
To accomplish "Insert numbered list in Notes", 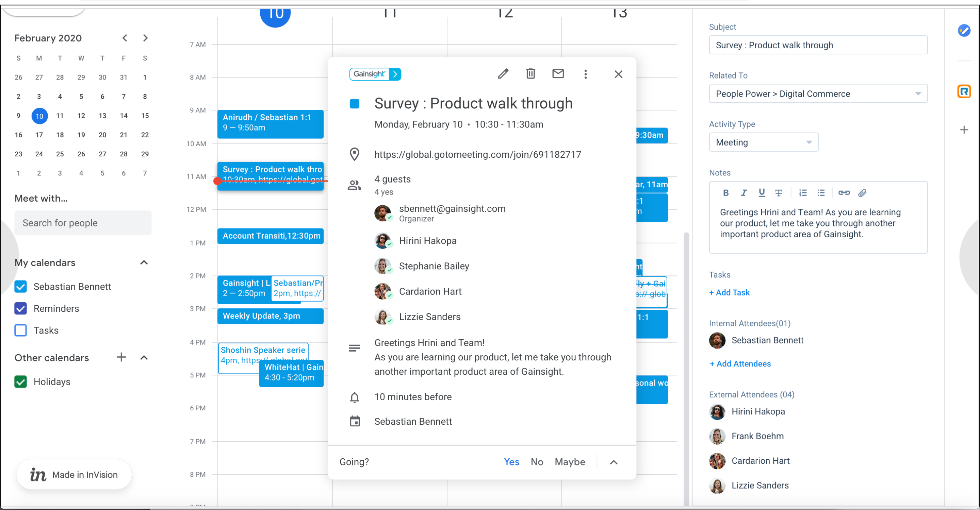I will pos(803,193).
